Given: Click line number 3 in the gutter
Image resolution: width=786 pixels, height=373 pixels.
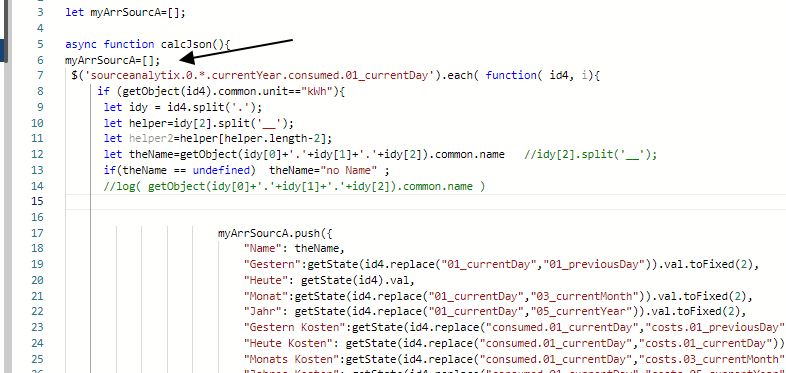Looking at the screenshot, I should click(x=41, y=12).
